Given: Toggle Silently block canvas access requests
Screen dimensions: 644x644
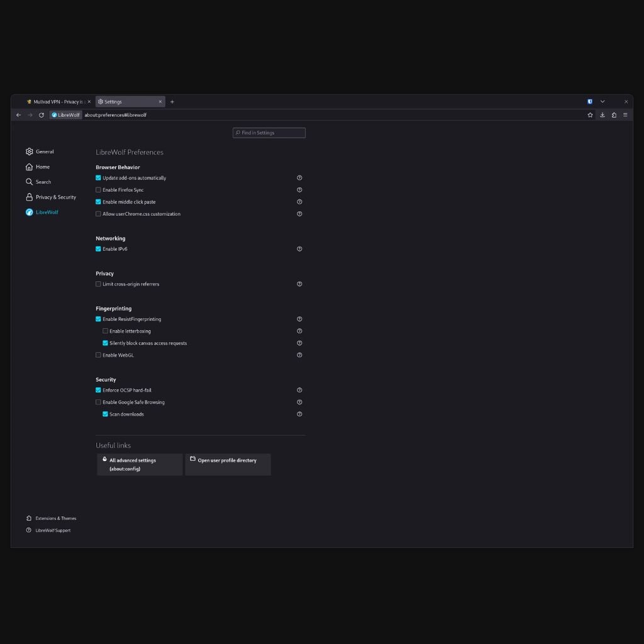Looking at the screenshot, I should coord(105,343).
